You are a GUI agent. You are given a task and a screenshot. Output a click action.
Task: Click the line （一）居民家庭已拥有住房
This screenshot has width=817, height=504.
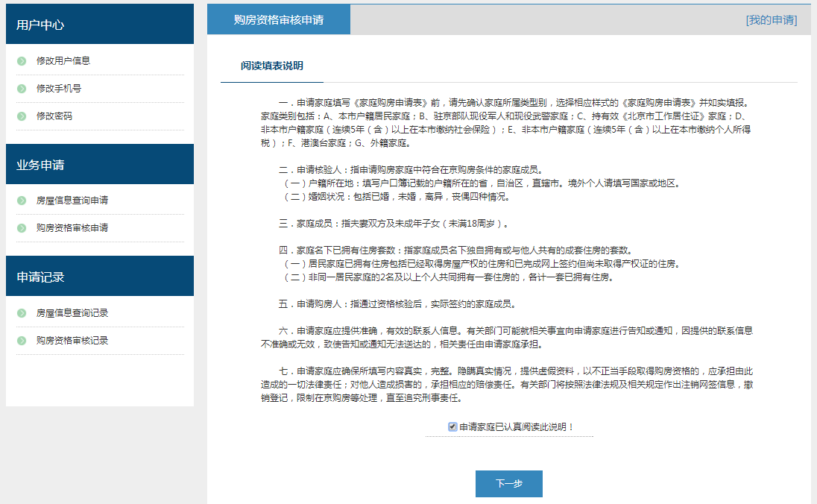[x=482, y=264]
